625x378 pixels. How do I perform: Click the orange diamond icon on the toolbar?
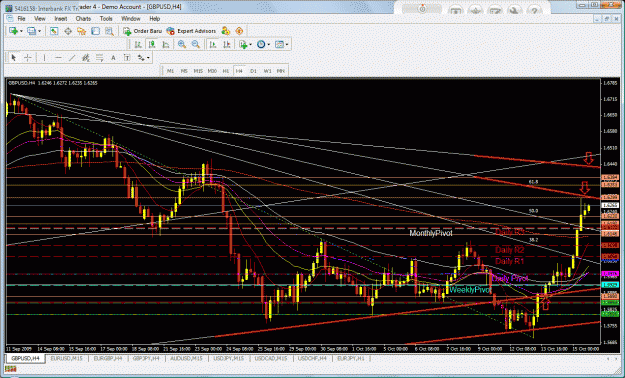[x=239, y=31]
